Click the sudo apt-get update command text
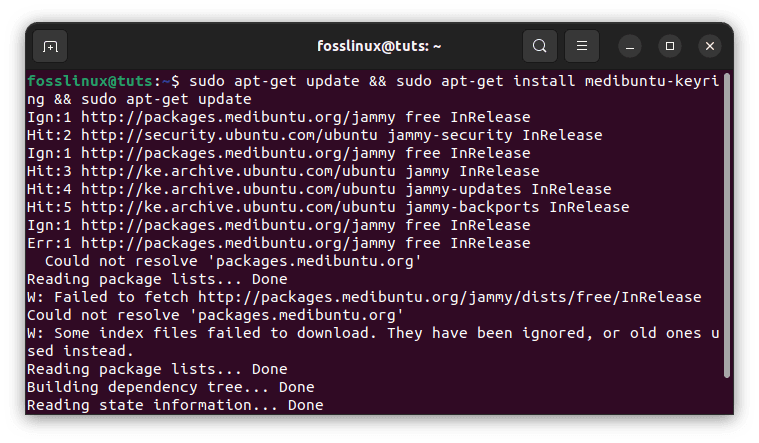Image resolution: width=759 pixels, height=443 pixels. tap(274, 81)
